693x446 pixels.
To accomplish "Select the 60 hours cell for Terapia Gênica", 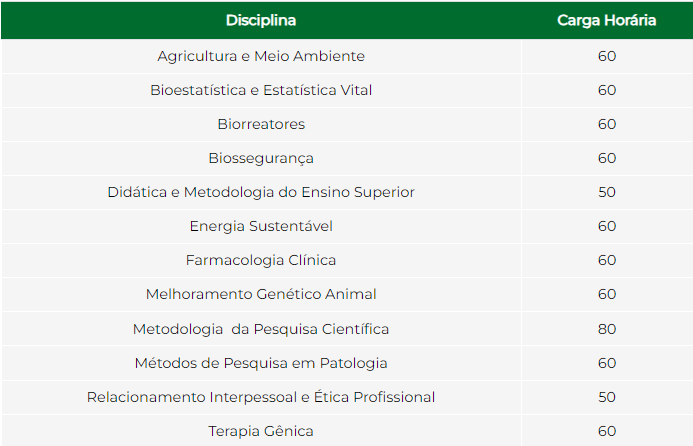I will pyautogui.click(x=607, y=431).
